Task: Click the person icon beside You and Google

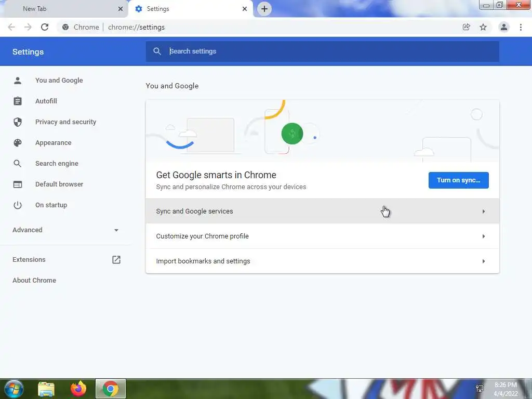Action: [x=18, y=81]
